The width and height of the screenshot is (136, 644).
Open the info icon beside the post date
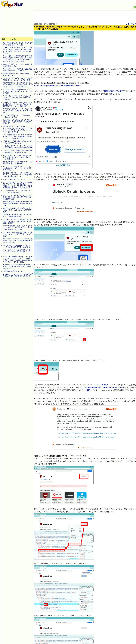pos(89,157)
